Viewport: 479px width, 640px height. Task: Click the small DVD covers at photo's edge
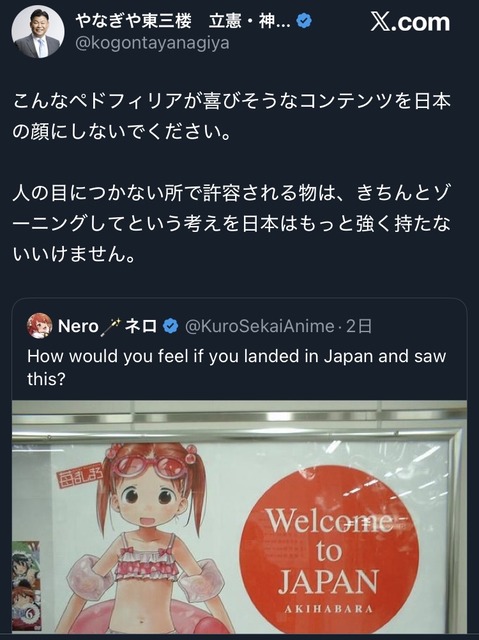pos(26,586)
